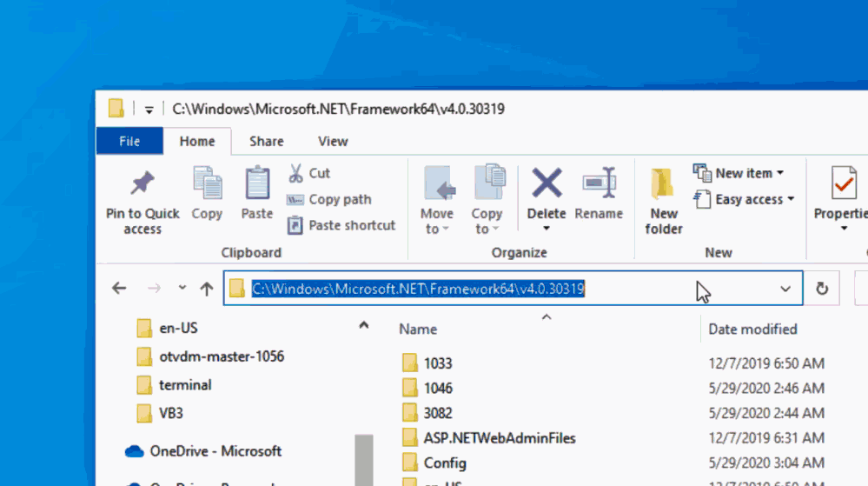Expand the Easy access dropdown
This screenshot has width=868, height=486.
coord(791,199)
